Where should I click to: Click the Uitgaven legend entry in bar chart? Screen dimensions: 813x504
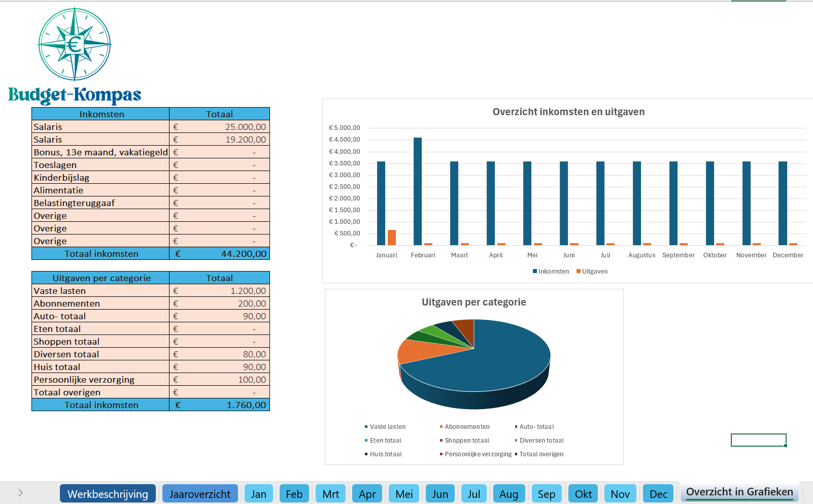592,272
